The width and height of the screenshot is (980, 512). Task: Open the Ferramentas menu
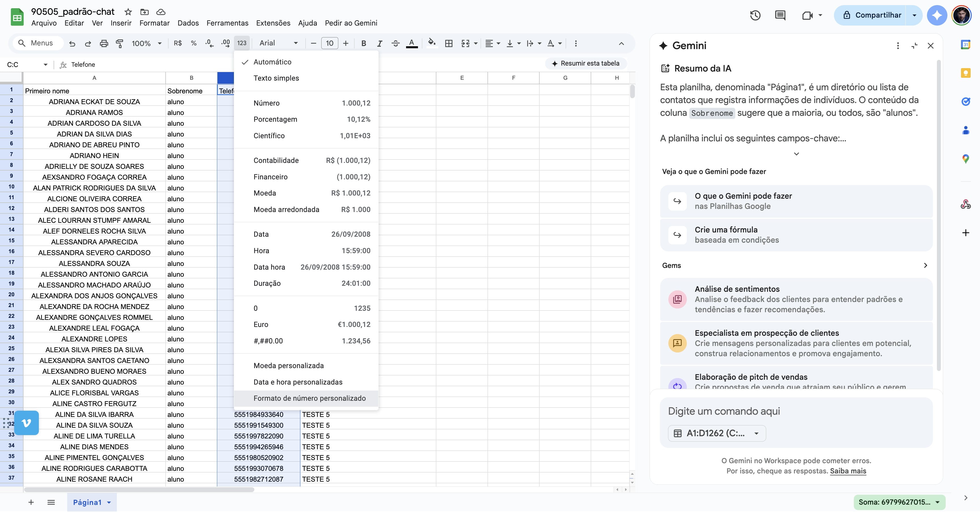click(227, 23)
